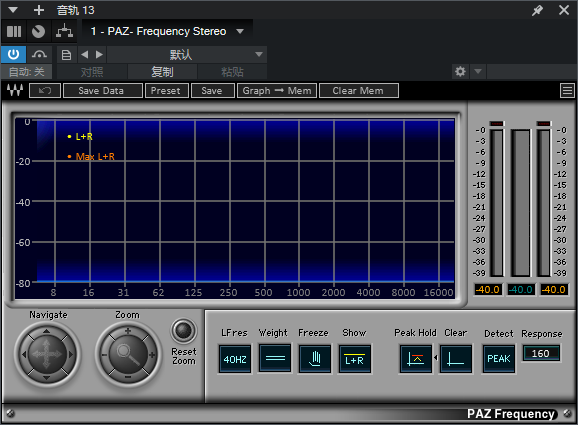Click the right meter clip indicator
The height and width of the screenshot is (425, 578).
pyautogui.click(x=544, y=123)
